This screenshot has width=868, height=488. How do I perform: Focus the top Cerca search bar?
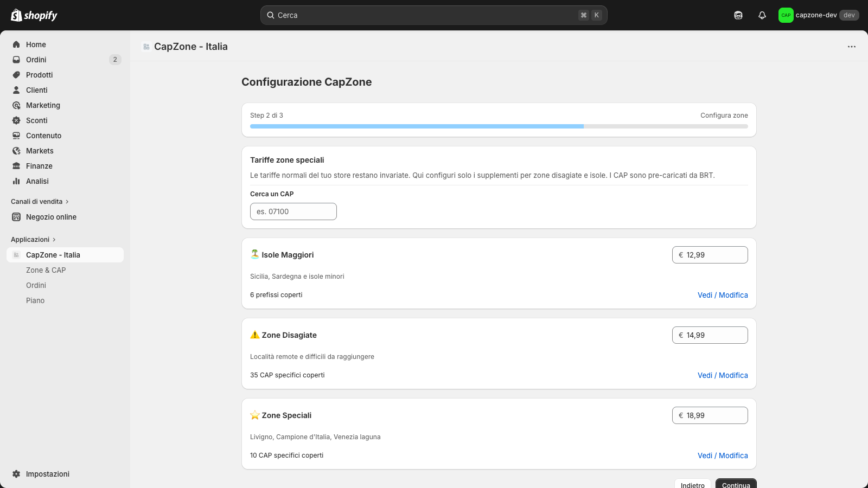tap(434, 15)
